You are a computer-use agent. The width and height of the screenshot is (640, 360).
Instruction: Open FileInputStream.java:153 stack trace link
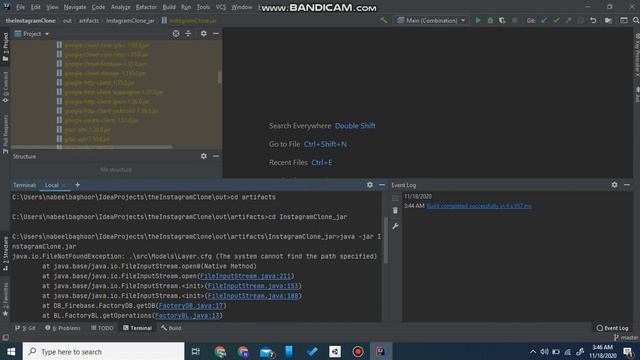(253, 286)
